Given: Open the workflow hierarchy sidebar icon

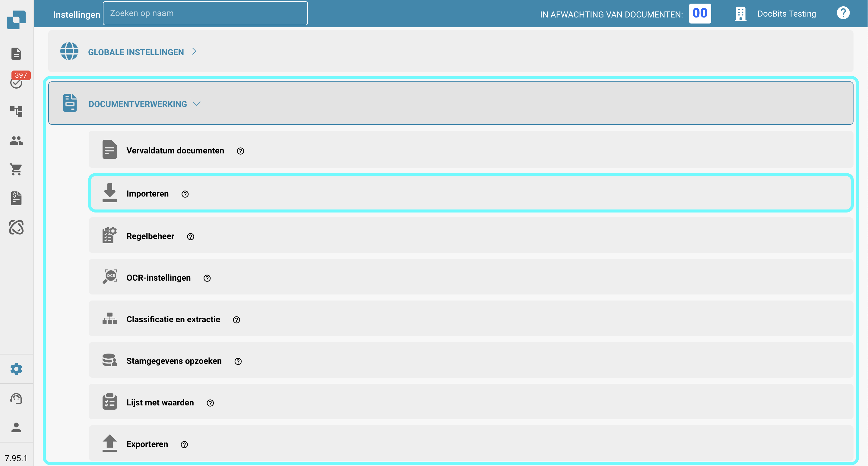Looking at the screenshot, I should coord(16,111).
